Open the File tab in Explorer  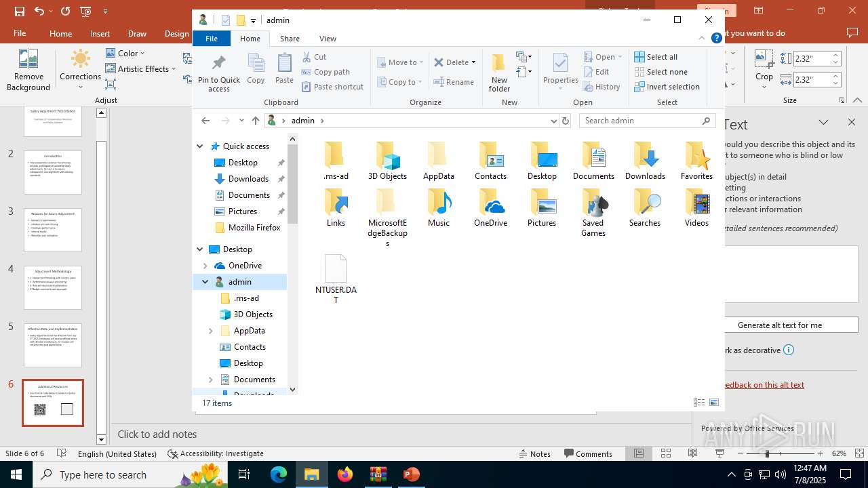pyautogui.click(x=212, y=39)
